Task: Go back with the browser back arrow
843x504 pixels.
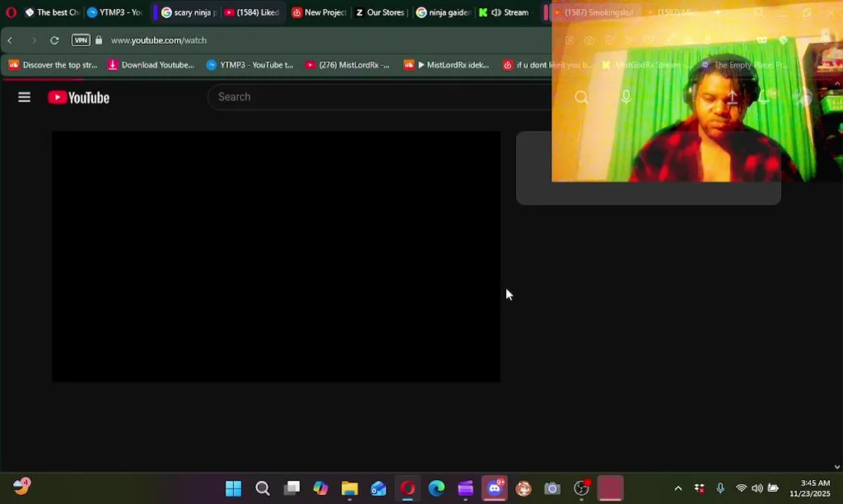Action: 11,41
